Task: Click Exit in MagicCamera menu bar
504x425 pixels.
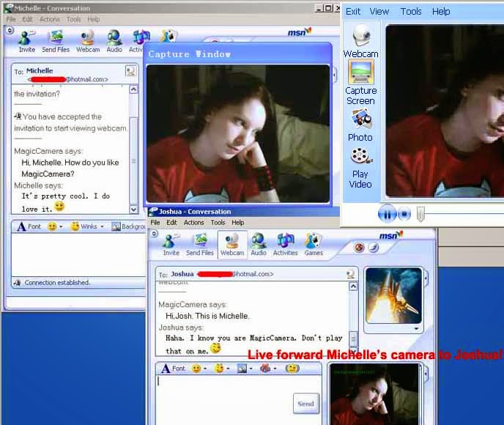Action: [353, 12]
